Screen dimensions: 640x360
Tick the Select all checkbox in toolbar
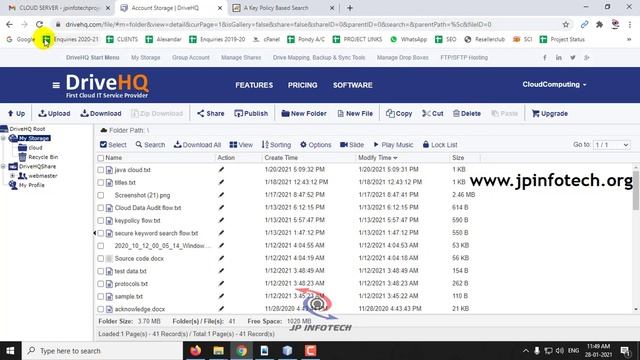[103, 144]
